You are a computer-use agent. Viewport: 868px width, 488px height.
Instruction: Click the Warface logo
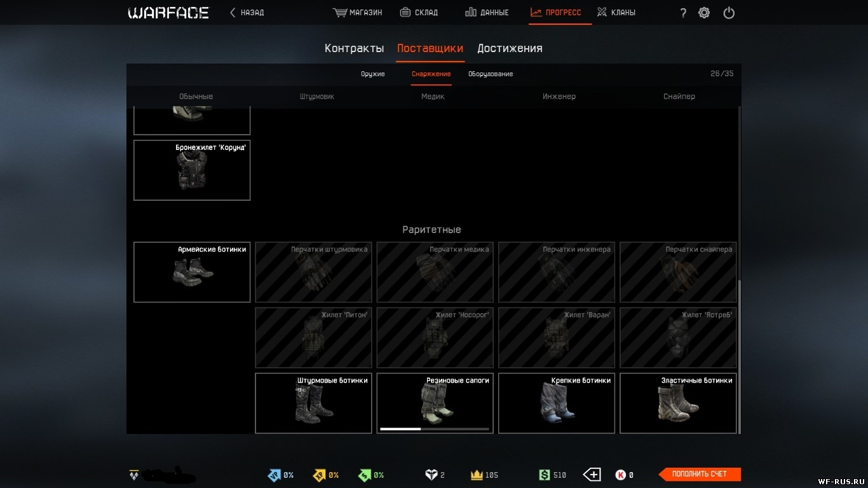(168, 13)
